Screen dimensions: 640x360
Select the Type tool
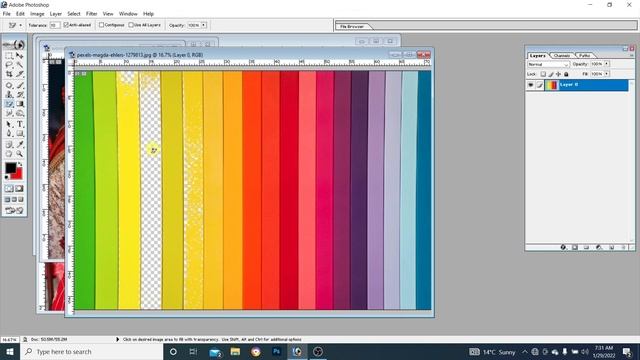pyautogui.click(x=19, y=124)
